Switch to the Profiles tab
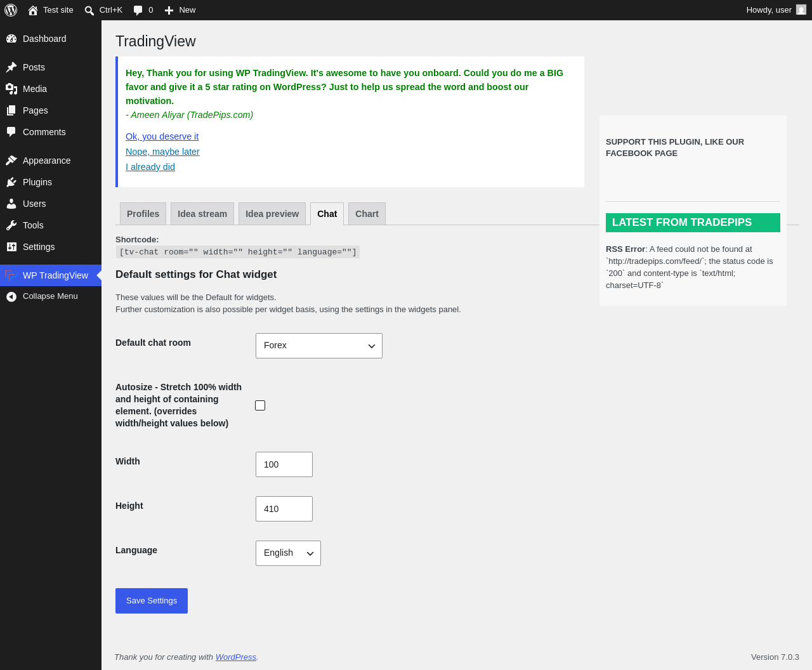 (143, 214)
